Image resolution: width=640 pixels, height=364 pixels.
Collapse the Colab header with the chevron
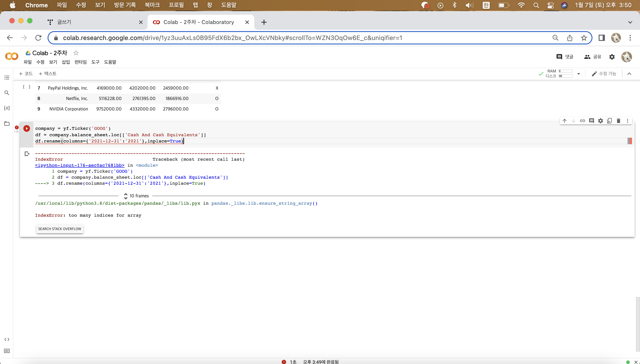pyautogui.click(x=629, y=74)
